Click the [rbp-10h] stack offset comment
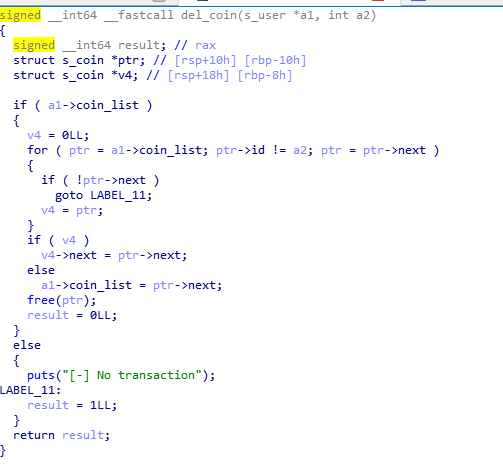This screenshot has width=503, height=473. coord(275,60)
